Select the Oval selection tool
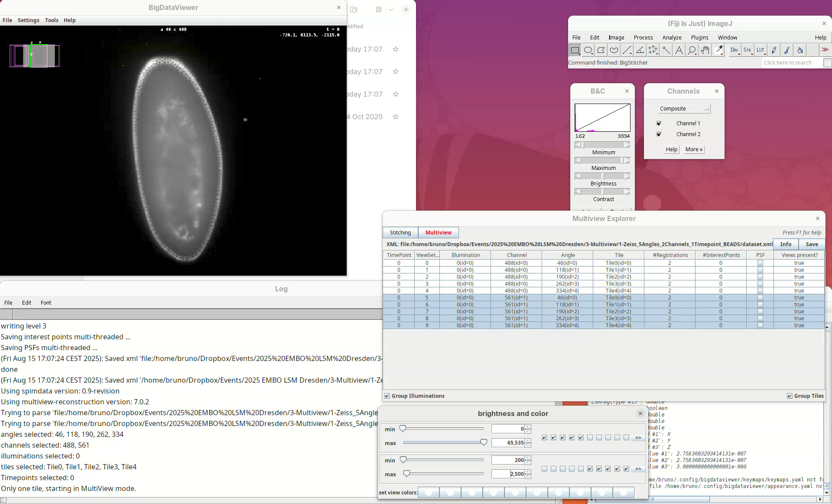The width and height of the screenshot is (832, 504). tap(588, 50)
